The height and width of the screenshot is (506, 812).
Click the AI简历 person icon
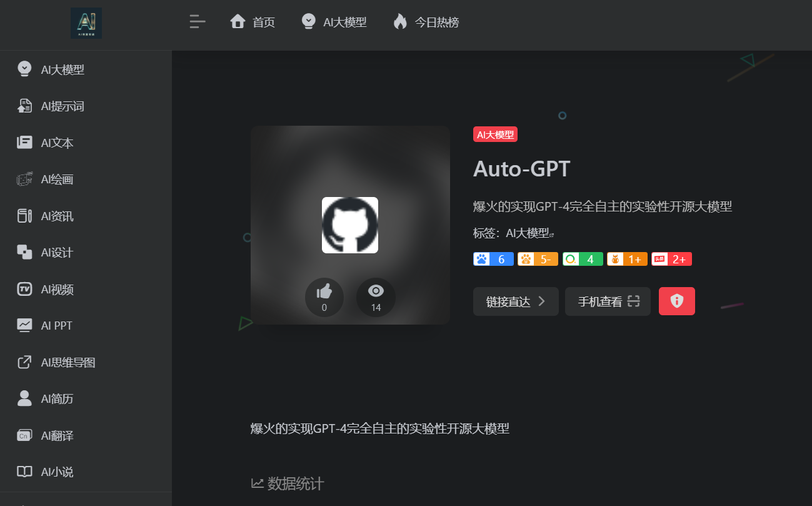[24, 398]
